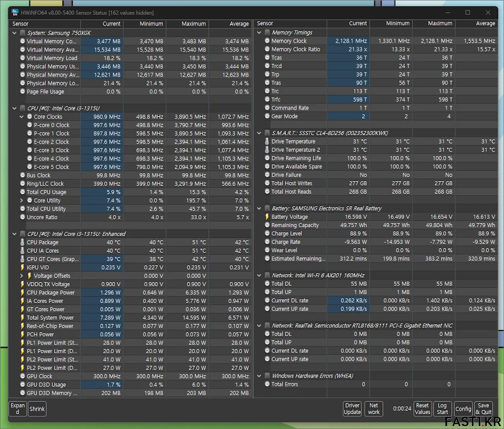Click the Network button
This screenshot has width=504, height=429.
click(x=374, y=409)
